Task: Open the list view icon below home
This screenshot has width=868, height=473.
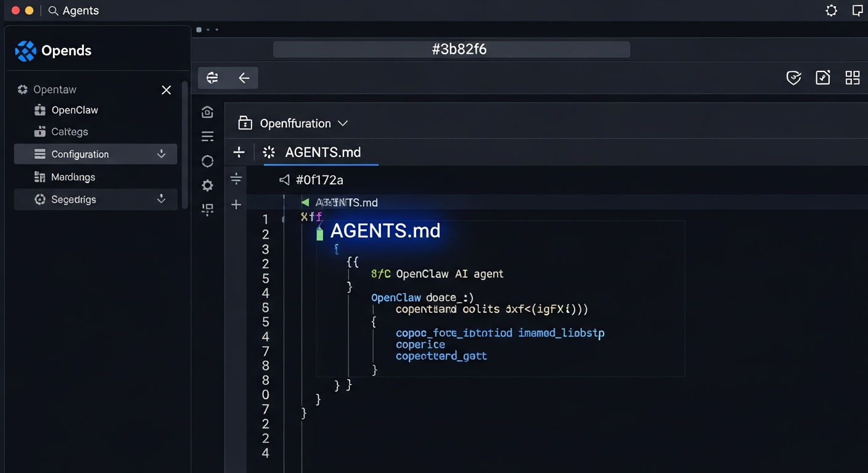Action: [x=207, y=136]
